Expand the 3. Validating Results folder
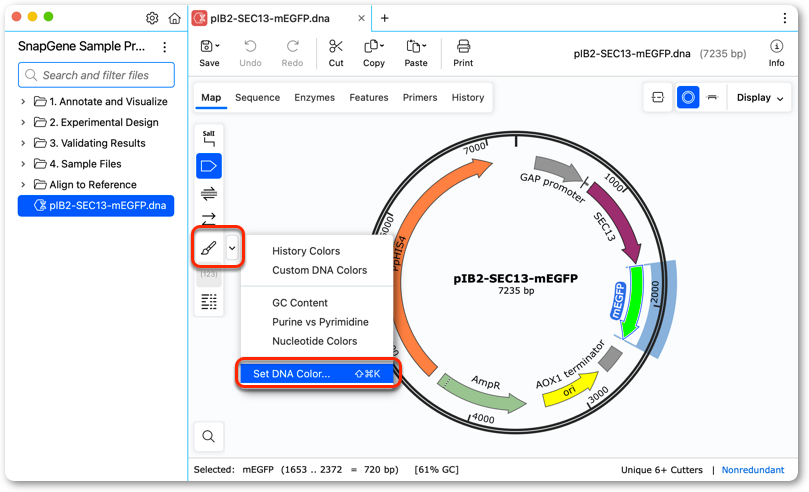Image resolution: width=809 pixels, height=492 pixels. [x=23, y=143]
